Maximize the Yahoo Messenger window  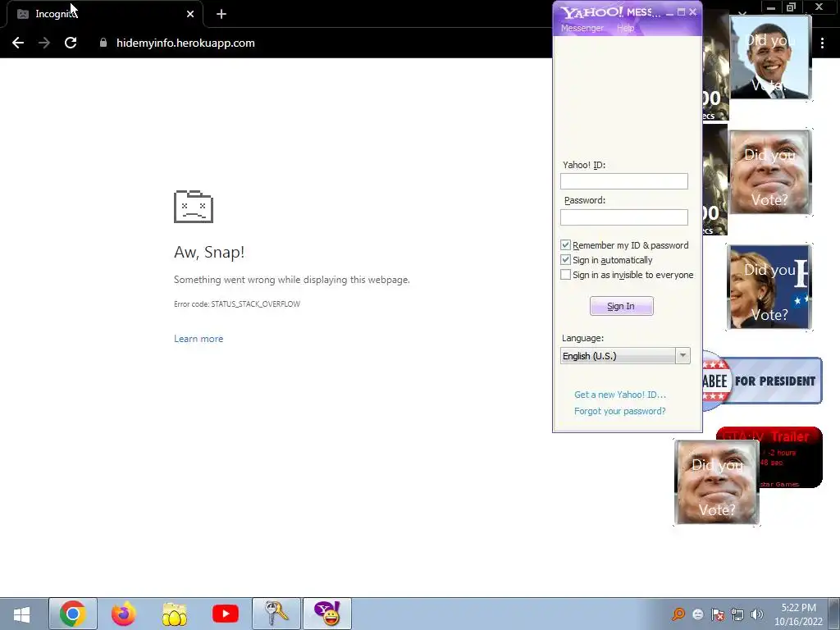pyautogui.click(x=681, y=11)
